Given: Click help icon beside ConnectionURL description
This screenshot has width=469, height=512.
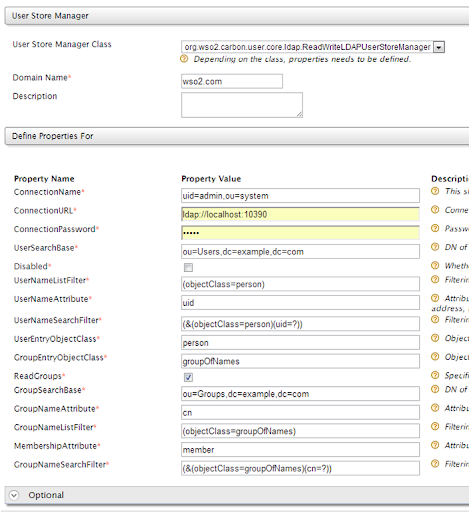Looking at the screenshot, I should pyautogui.click(x=435, y=210).
